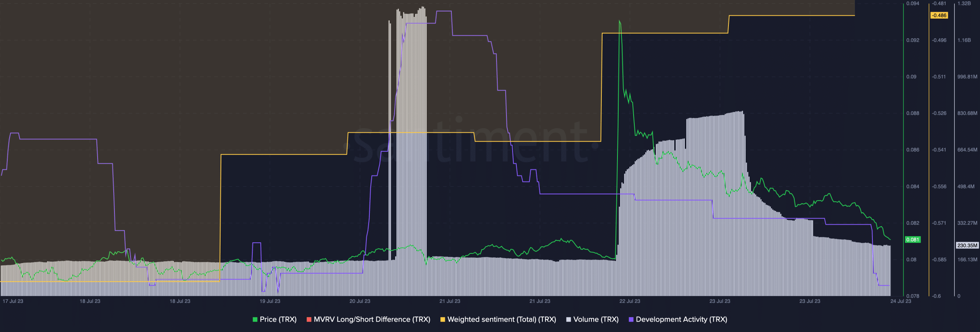Click the MVRV Long/Short Difference (TRX) legend label
The height and width of the screenshot is (332, 980).
pyautogui.click(x=372, y=319)
